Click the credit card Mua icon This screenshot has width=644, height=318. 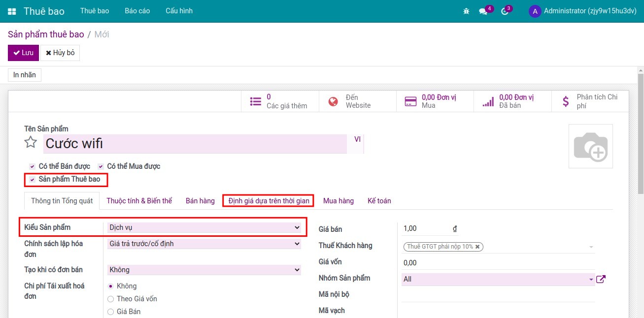click(x=410, y=101)
